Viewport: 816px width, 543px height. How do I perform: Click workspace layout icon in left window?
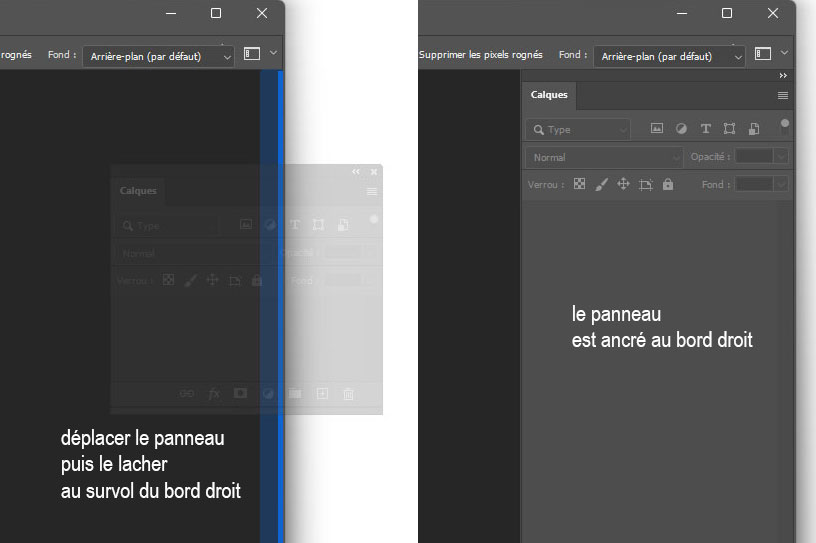tap(252, 54)
